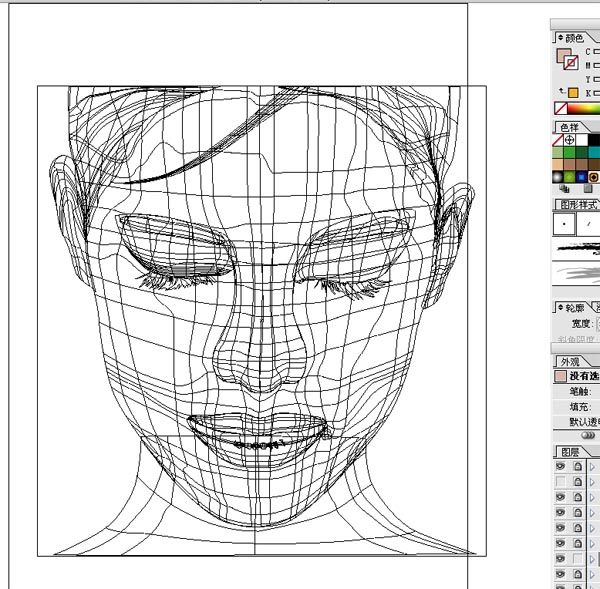This screenshot has width=600, height=589.
Task: Select the black swatch
Action: tap(594, 140)
